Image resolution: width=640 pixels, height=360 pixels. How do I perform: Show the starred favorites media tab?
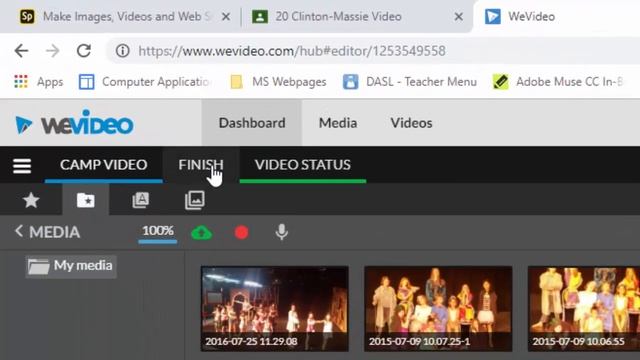31,200
